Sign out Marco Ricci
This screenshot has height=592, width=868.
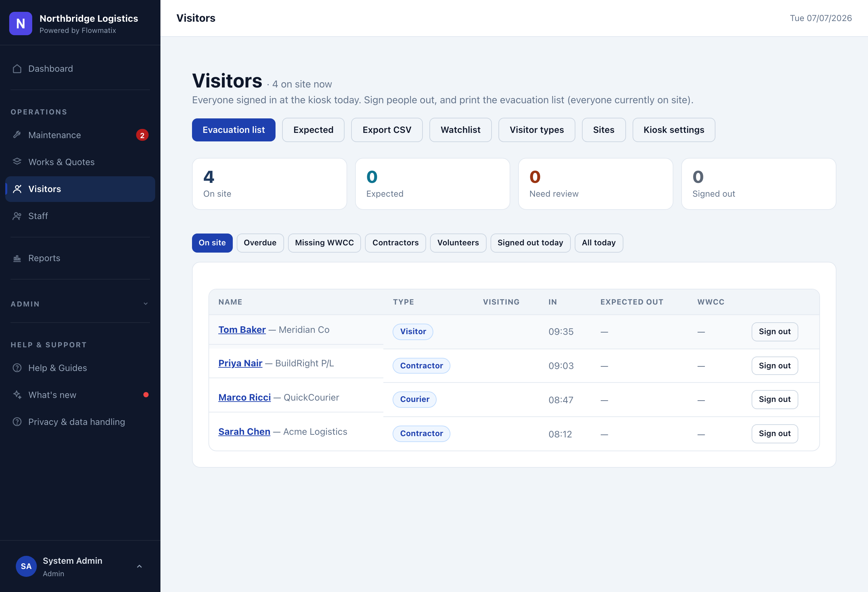[774, 399]
